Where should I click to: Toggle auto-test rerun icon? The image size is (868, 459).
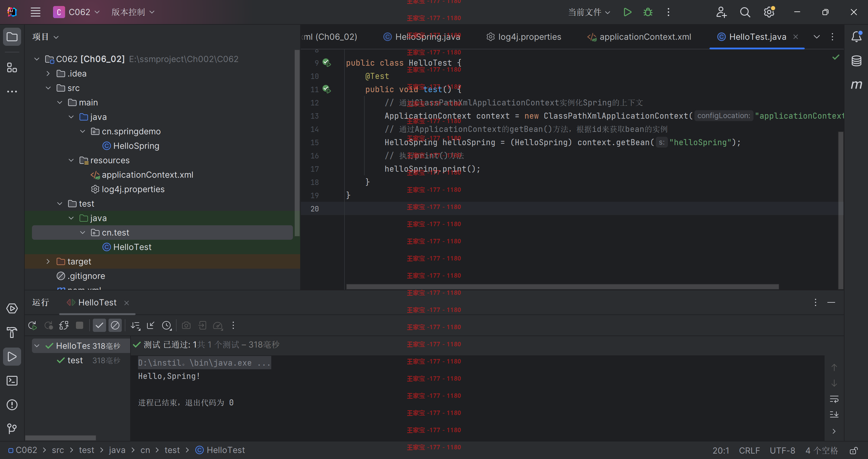[x=64, y=326]
